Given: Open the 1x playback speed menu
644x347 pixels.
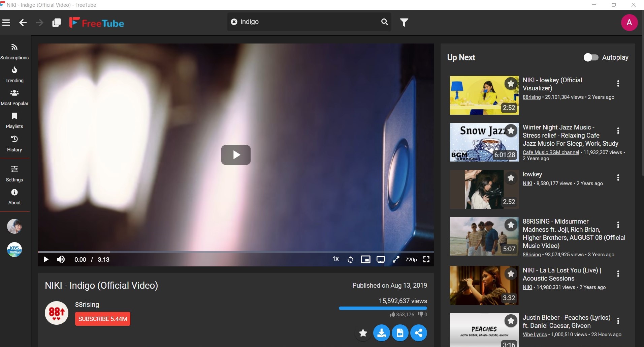Looking at the screenshot, I should click(x=335, y=259).
